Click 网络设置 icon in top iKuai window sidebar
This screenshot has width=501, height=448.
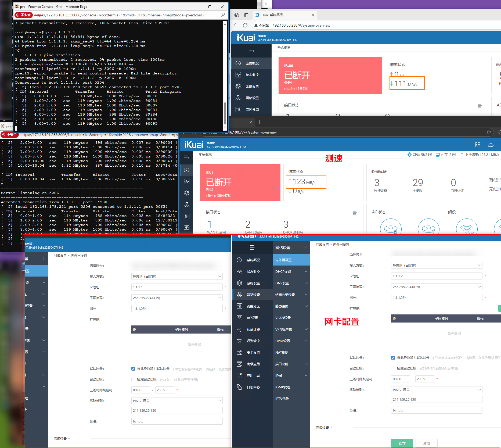[238, 98]
